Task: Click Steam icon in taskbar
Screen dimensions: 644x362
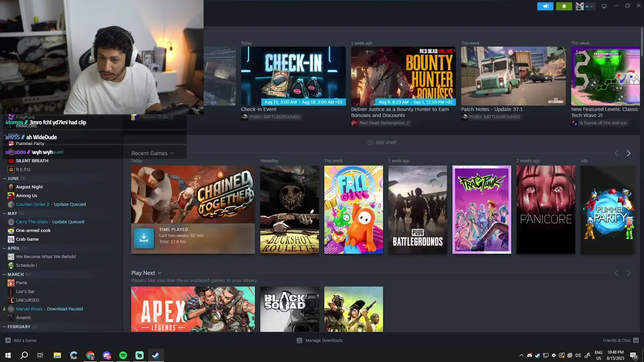Action: (x=156, y=355)
